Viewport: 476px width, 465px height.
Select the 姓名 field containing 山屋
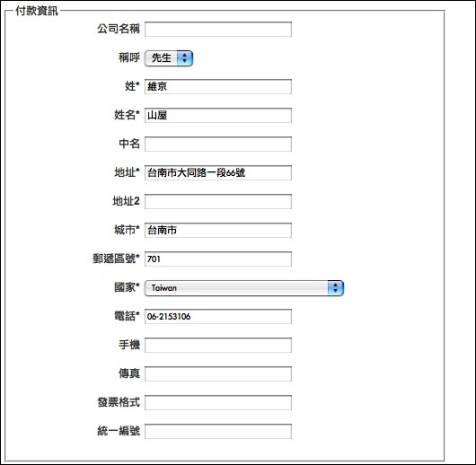click(x=218, y=115)
